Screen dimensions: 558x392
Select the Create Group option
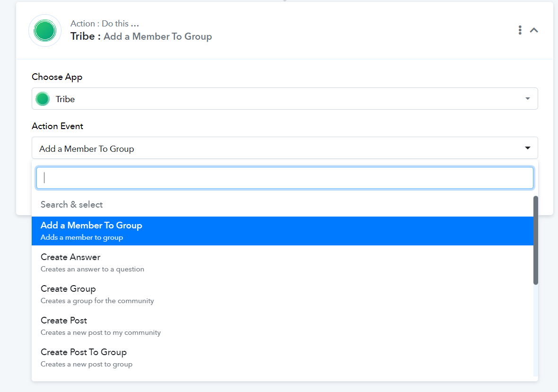283,294
